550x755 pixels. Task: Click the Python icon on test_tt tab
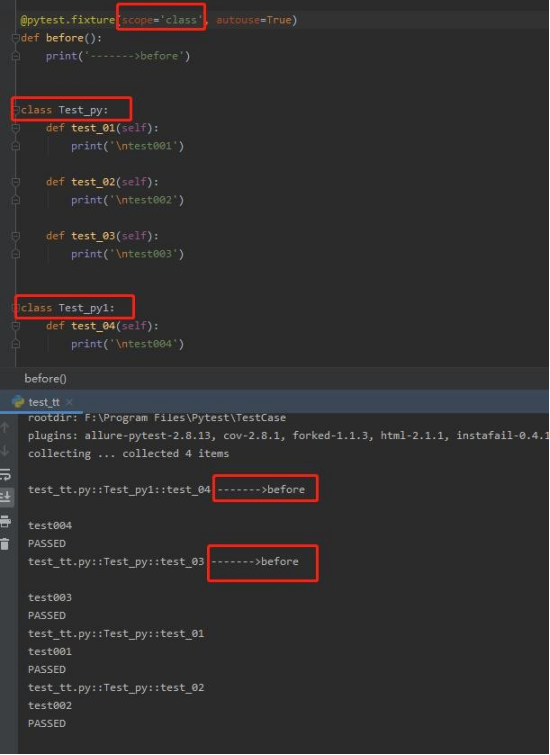18,402
